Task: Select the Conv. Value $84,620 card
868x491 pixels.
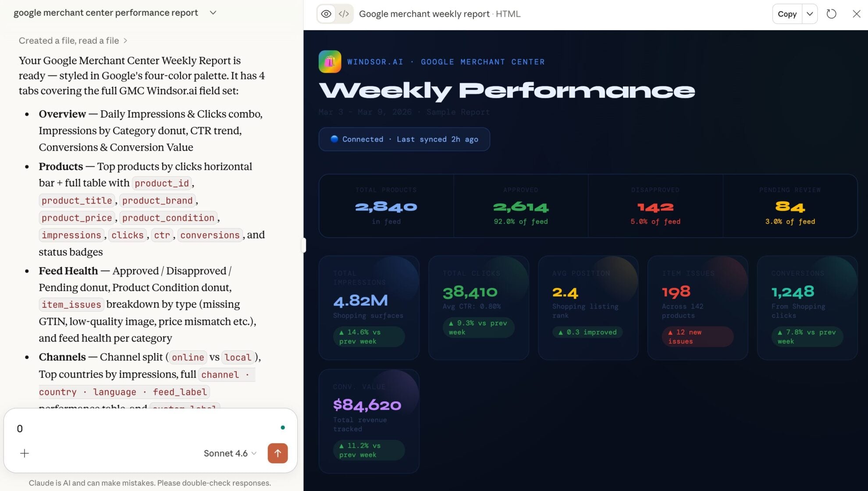Action: (x=369, y=421)
